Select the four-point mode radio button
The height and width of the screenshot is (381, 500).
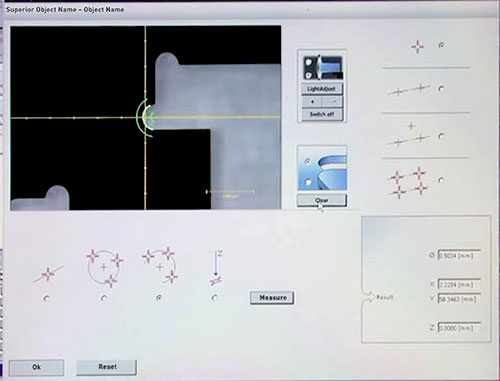441,180
